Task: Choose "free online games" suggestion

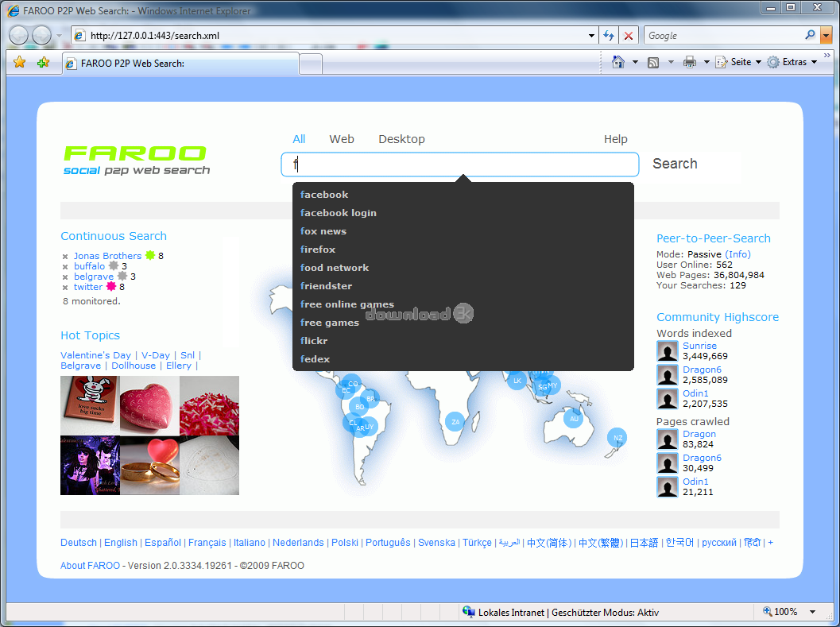Action: (x=463, y=304)
